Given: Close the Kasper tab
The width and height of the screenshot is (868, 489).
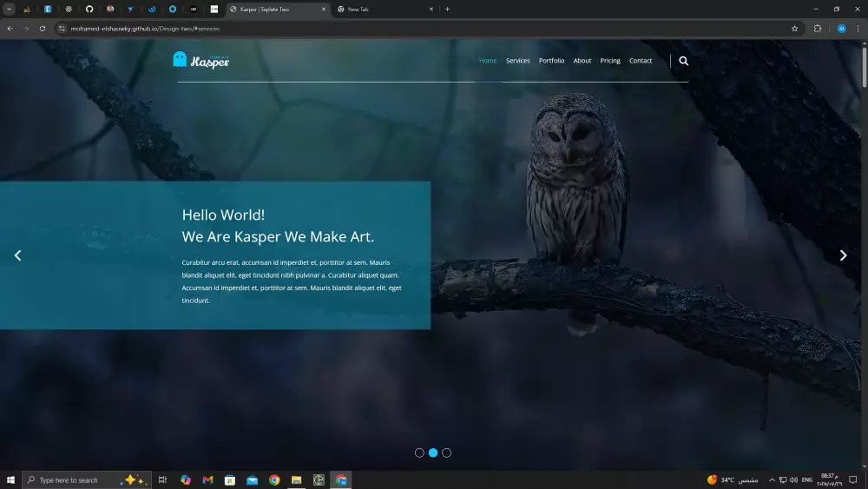Looking at the screenshot, I should (324, 10).
